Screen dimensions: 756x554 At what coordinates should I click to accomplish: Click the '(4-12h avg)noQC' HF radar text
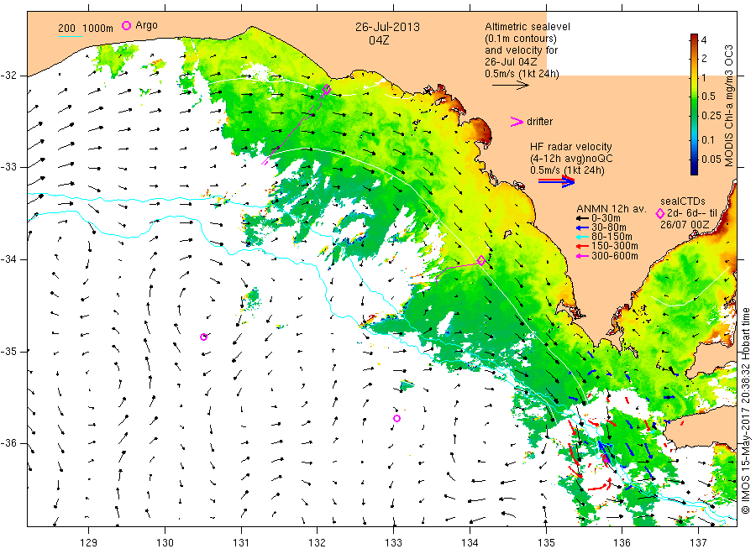coord(571,159)
